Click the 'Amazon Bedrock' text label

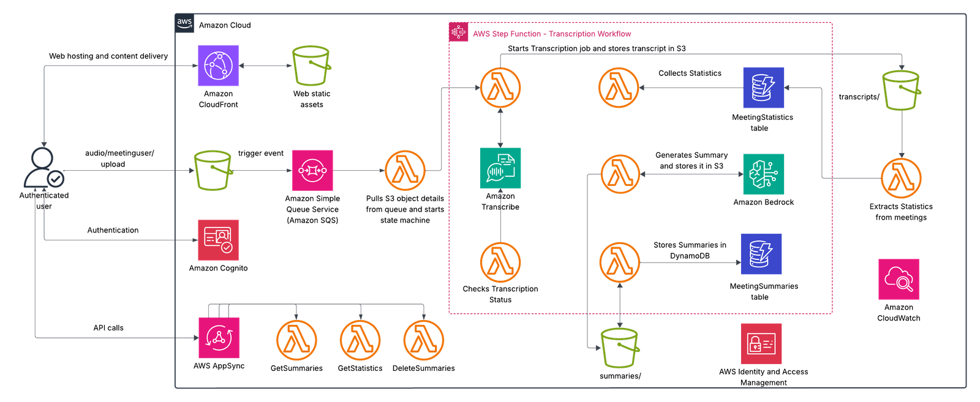(763, 202)
